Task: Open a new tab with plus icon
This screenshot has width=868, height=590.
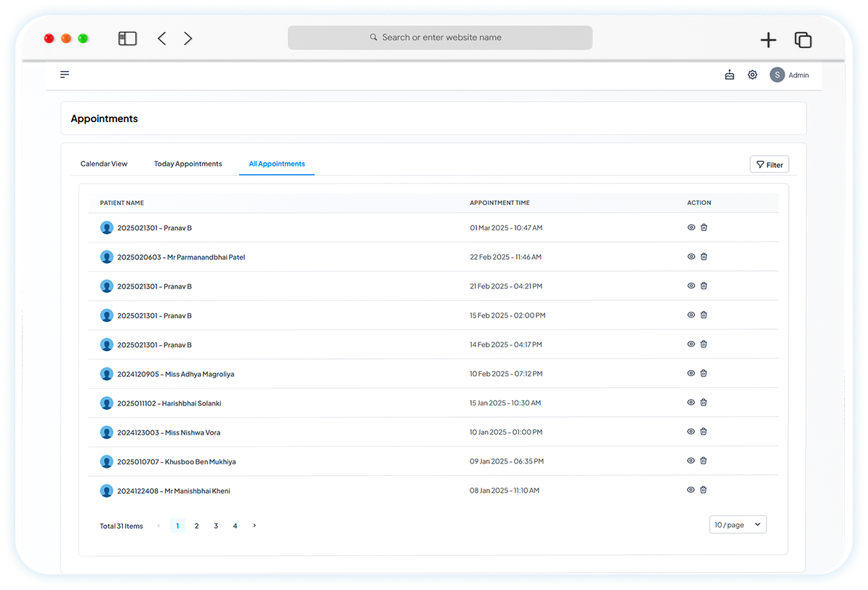Action: coord(768,40)
